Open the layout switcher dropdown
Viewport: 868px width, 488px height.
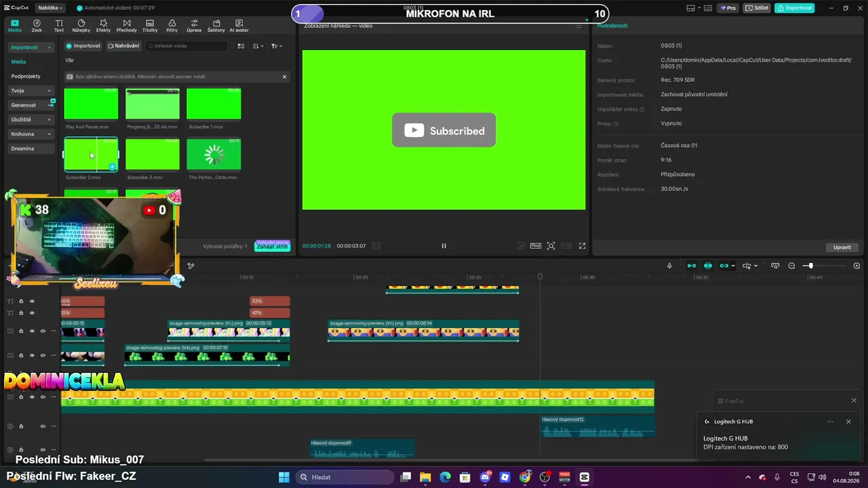point(694,8)
